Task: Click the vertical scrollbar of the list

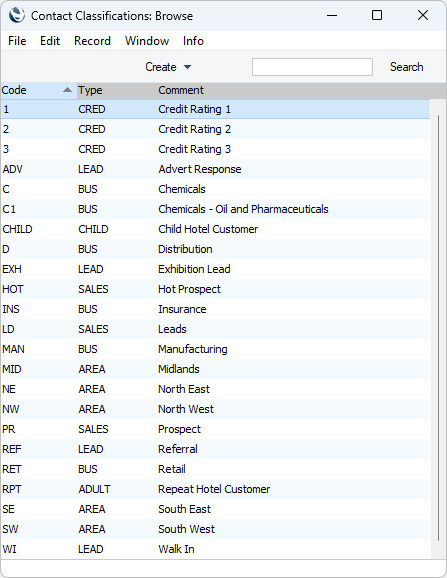Action: point(438,328)
